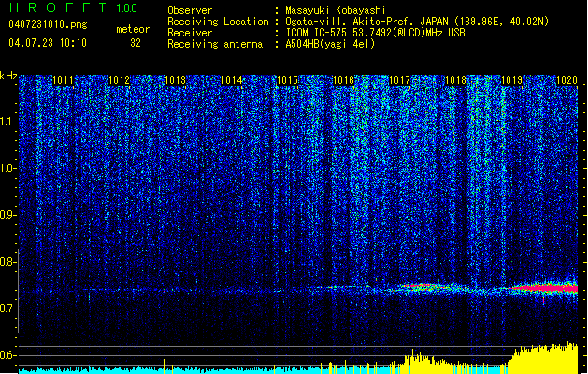Click the meteor count value 32
Viewport: 588px width, 374px height.
coord(136,43)
